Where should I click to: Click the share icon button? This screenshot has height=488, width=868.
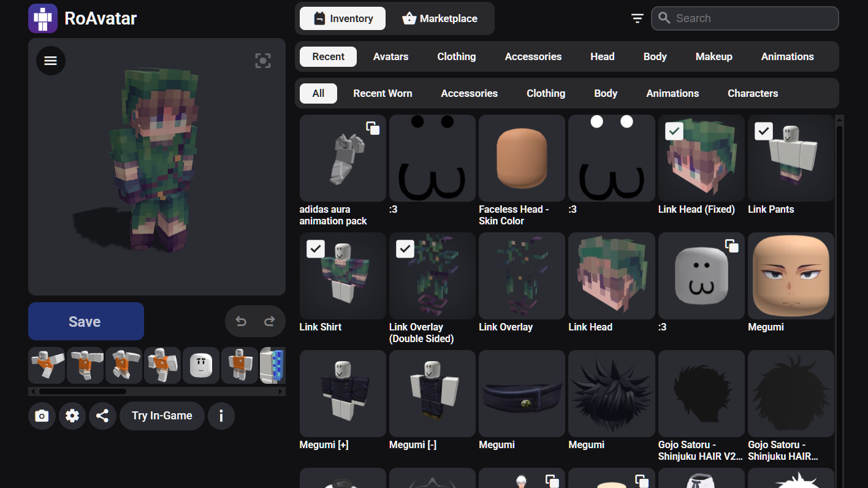(x=102, y=416)
